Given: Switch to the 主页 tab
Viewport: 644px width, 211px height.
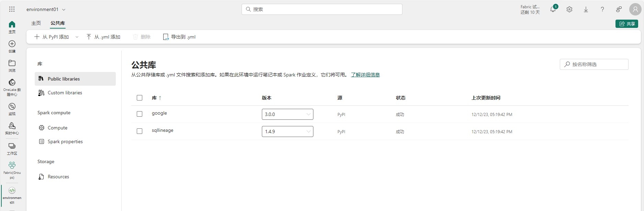Looking at the screenshot, I should pyautogui.click(x=36, y=23).
